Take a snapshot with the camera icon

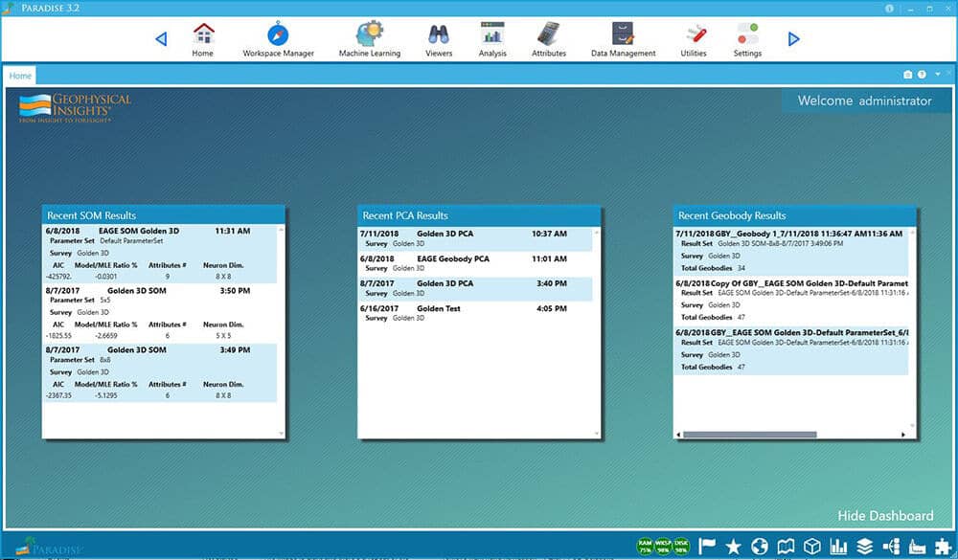pyautogui.click(x=907, y=75)
